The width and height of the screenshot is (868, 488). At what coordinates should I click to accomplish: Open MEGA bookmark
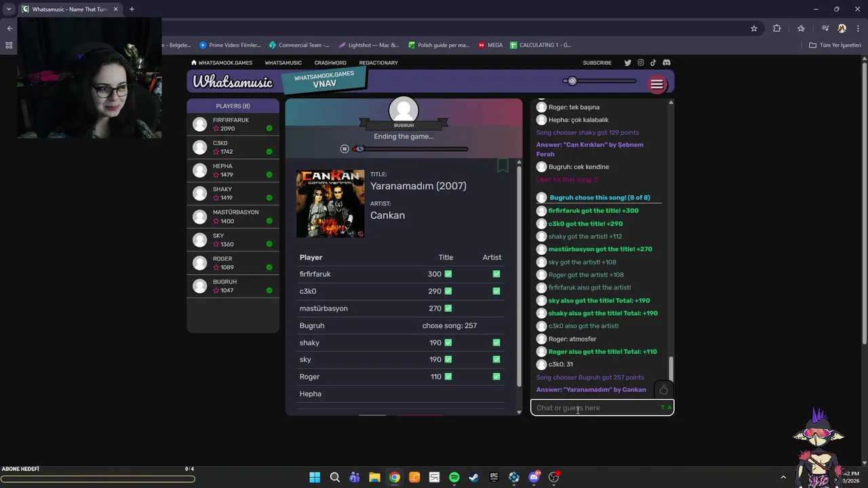coord(490,45)
